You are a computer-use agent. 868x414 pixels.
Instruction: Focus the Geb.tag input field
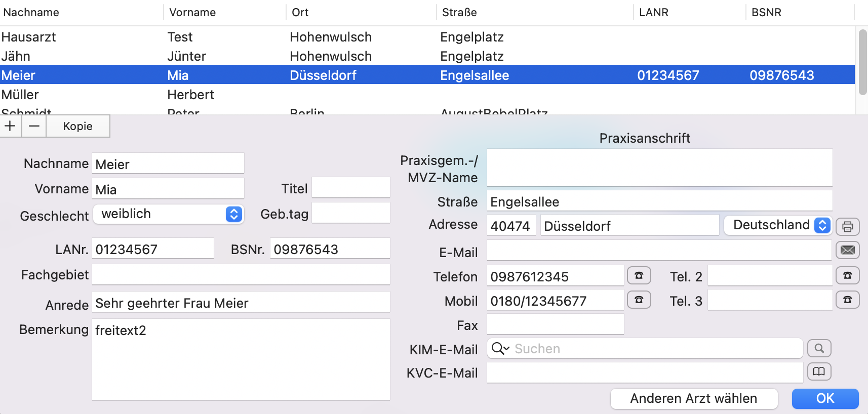(x=351, y=213)
